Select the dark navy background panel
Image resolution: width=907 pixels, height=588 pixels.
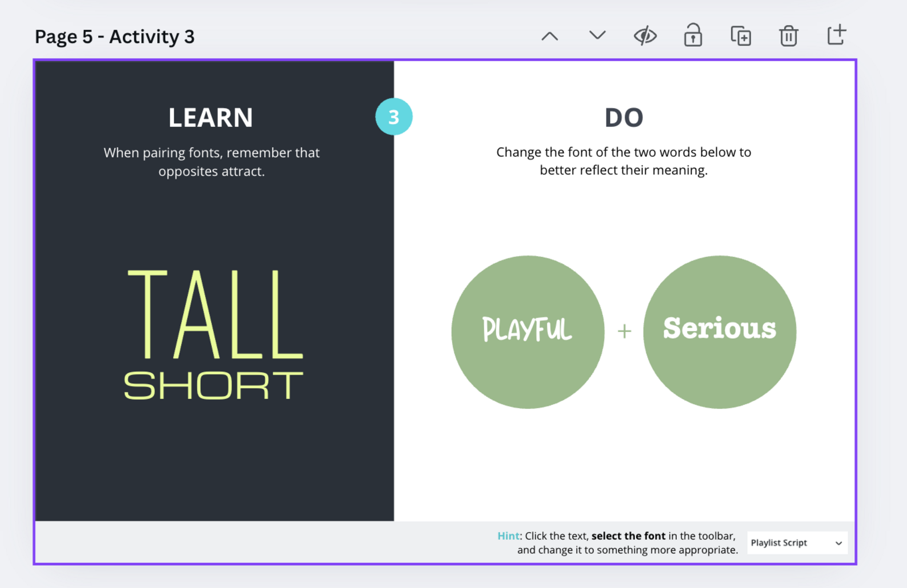(213, 465)
